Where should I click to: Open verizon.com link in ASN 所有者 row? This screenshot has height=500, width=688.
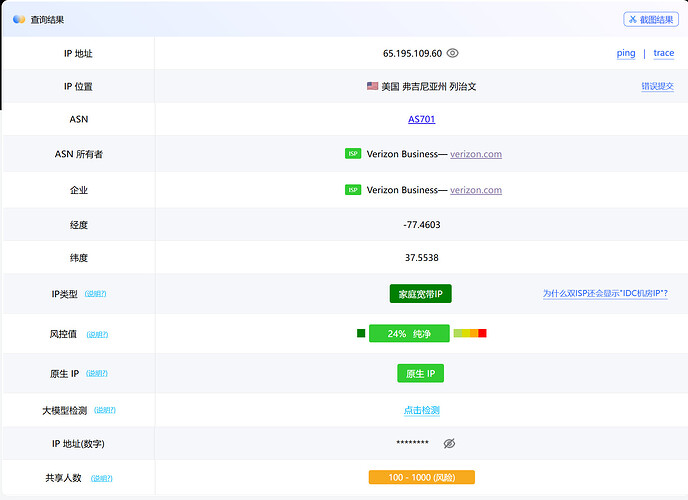[476, 154]
